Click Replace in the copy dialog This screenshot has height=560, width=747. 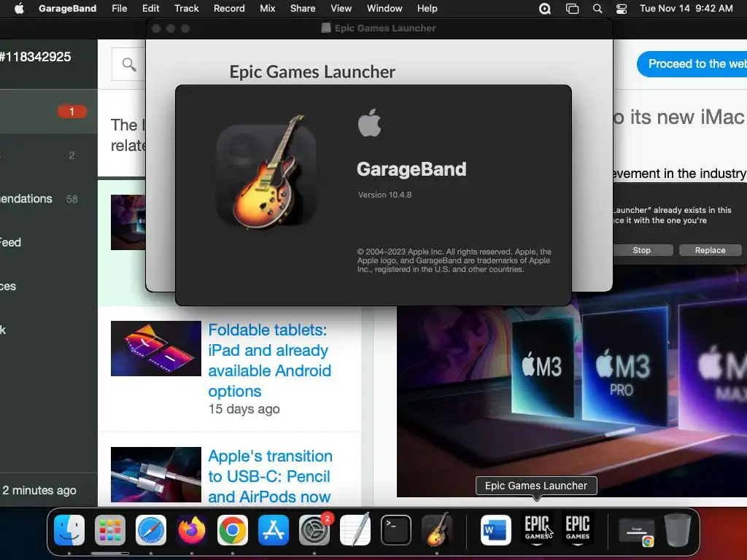[710, 250]
